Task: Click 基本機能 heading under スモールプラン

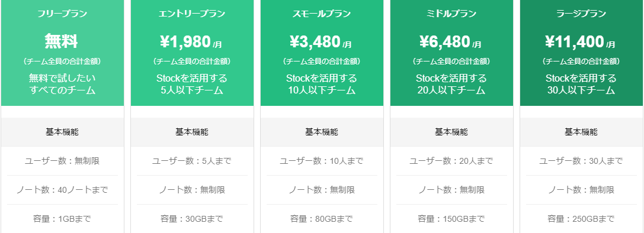Action: pos(322,132)
